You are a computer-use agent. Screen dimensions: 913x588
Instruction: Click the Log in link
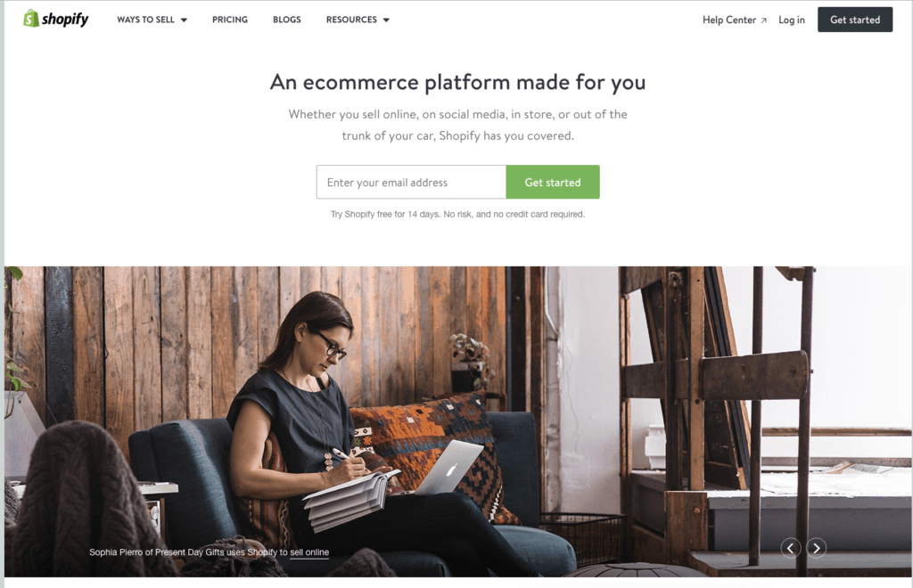(792, 20)
